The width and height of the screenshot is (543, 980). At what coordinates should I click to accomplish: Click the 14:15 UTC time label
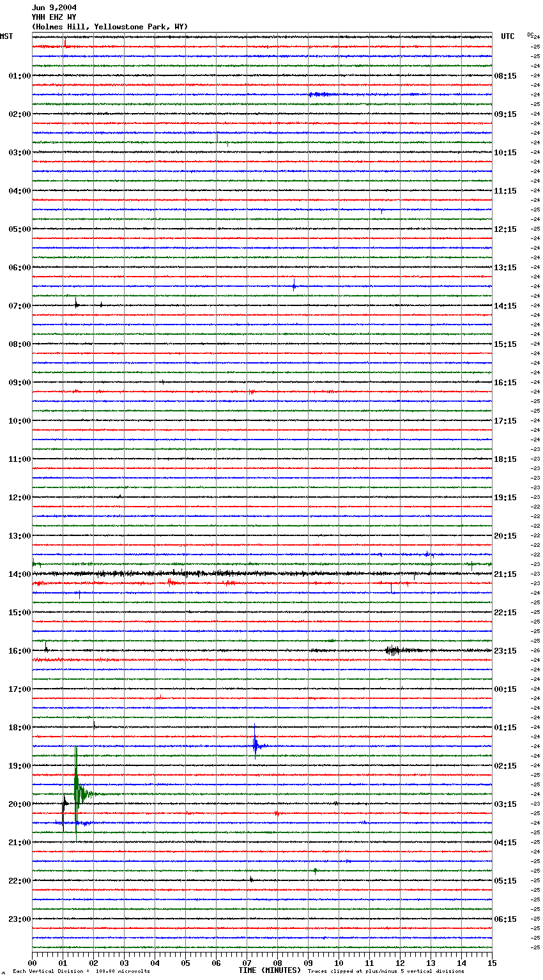point(505,306)
